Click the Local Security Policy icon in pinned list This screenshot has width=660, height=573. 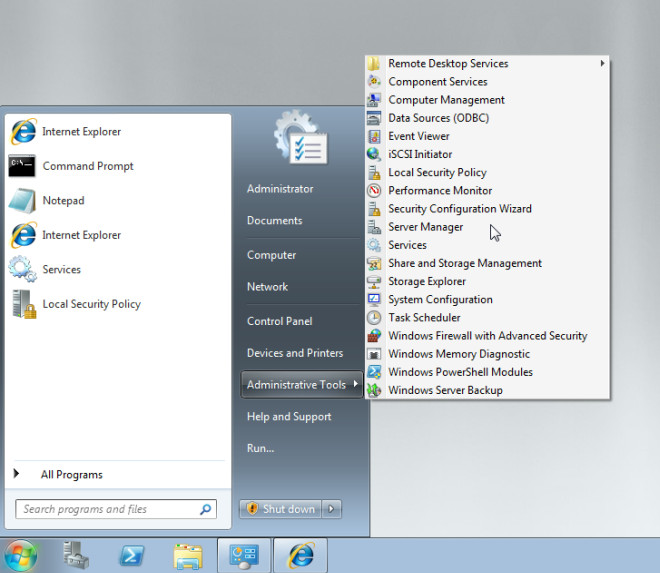pyautogui.click(x=24, y=304)
